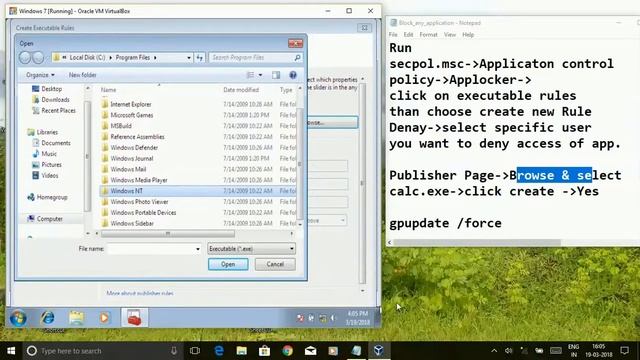Refresh the Program Files location
The image size is (640, 360).
pos(200,58)
